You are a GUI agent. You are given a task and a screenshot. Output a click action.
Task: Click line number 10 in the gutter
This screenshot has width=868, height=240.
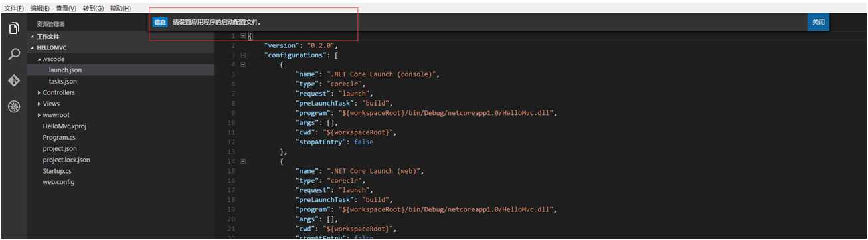click(231, 122)
